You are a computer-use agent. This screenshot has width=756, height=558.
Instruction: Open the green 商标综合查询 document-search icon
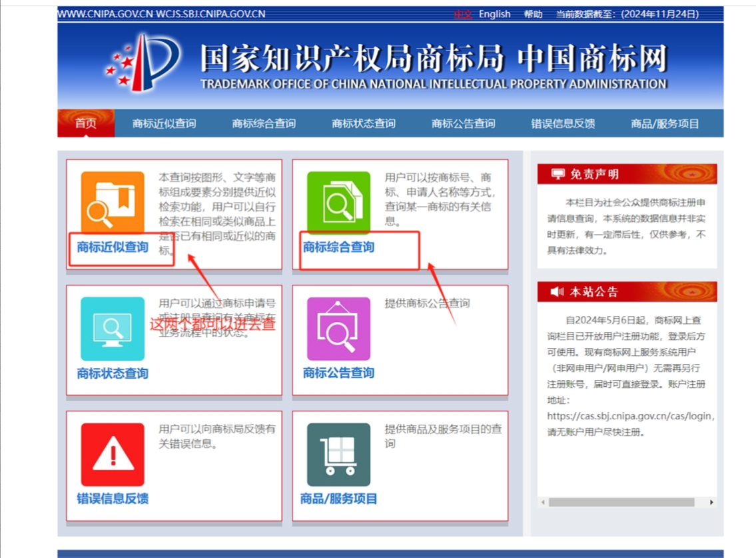click(x=338, y=203)
